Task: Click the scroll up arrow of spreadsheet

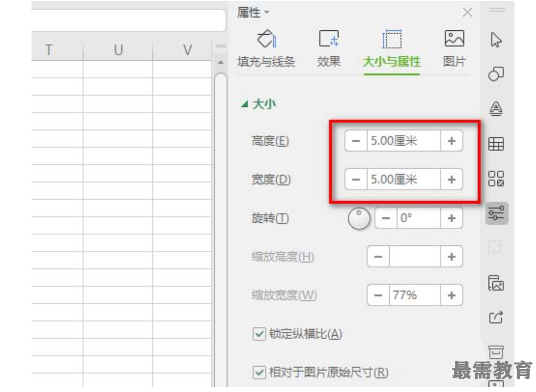Action: [x=221, y=62]
